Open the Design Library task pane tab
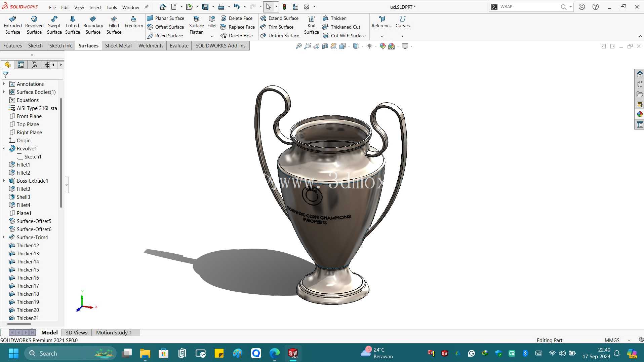Viewport: 644px width, 362px height. pos(640,84)
